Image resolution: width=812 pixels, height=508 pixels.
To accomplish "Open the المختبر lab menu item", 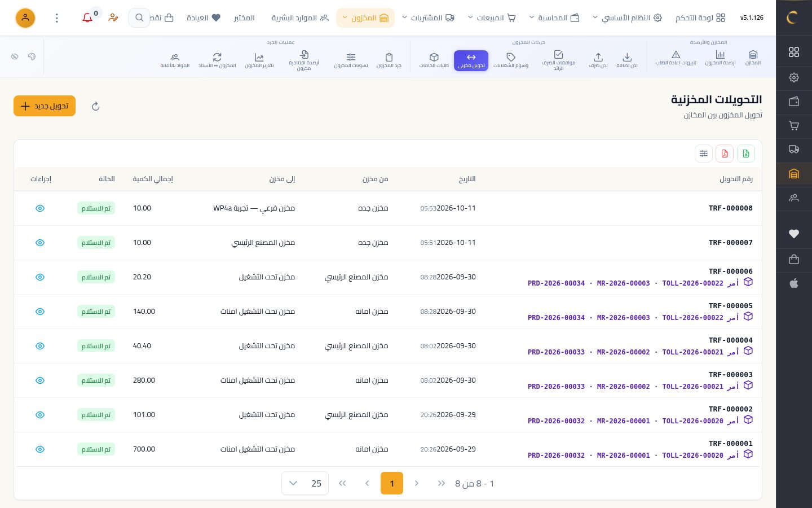I will tap(244, 18).
